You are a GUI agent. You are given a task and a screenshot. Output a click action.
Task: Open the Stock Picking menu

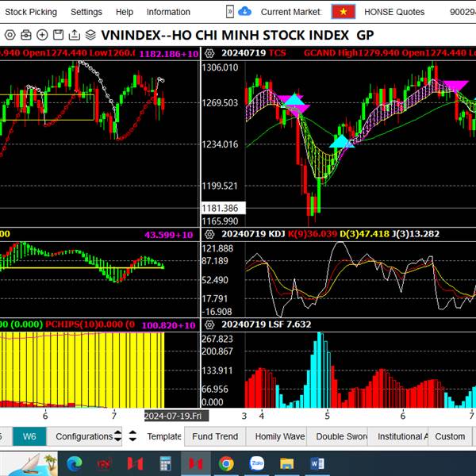tap(31, 12)
